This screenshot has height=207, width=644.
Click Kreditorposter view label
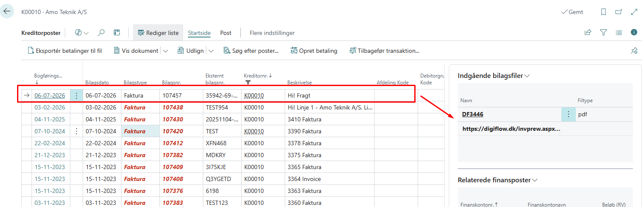coord(41,33)
